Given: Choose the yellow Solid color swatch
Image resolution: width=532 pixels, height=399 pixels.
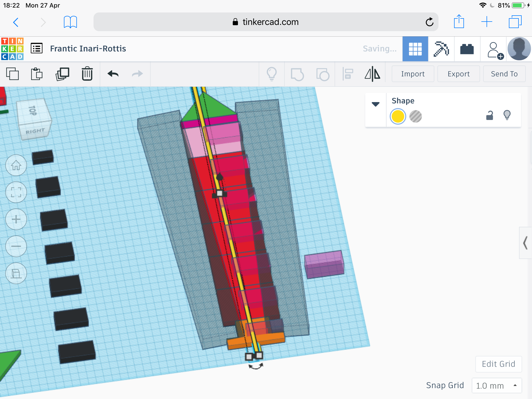Looking at the screenshot, I should pos(398,116).
